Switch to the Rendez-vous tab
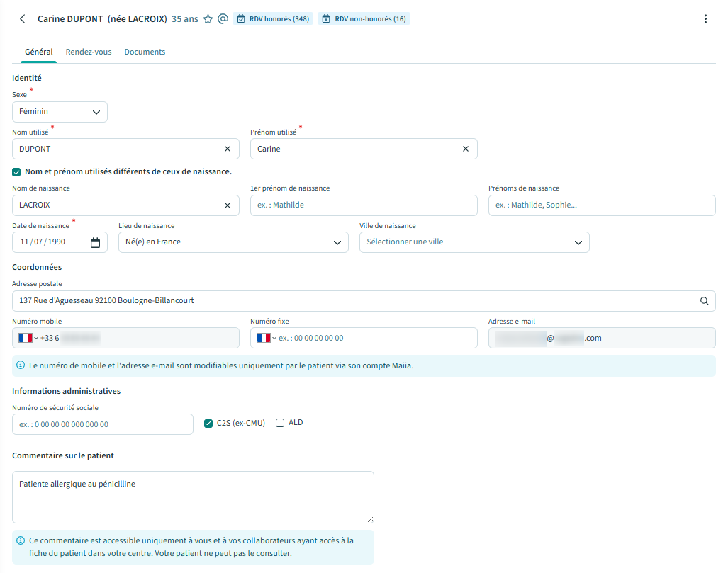The width and height of the screenshot is (728, 573). [x=89, y=52]
